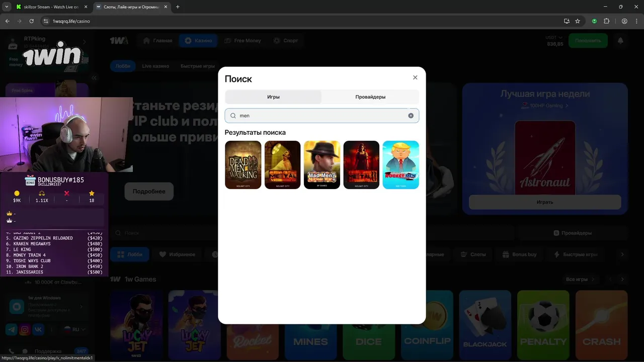Open Chrome three-dot menu
The image size is (644, 362).
point(636,21)
